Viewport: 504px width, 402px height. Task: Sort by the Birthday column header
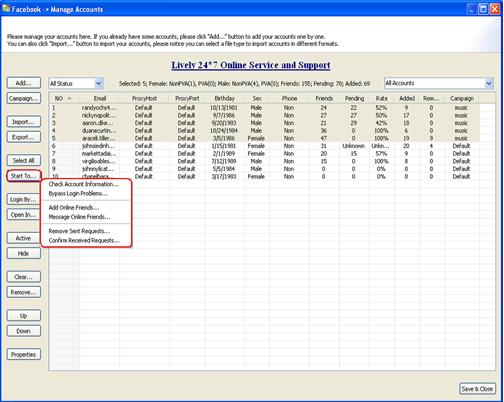(224, 98)
